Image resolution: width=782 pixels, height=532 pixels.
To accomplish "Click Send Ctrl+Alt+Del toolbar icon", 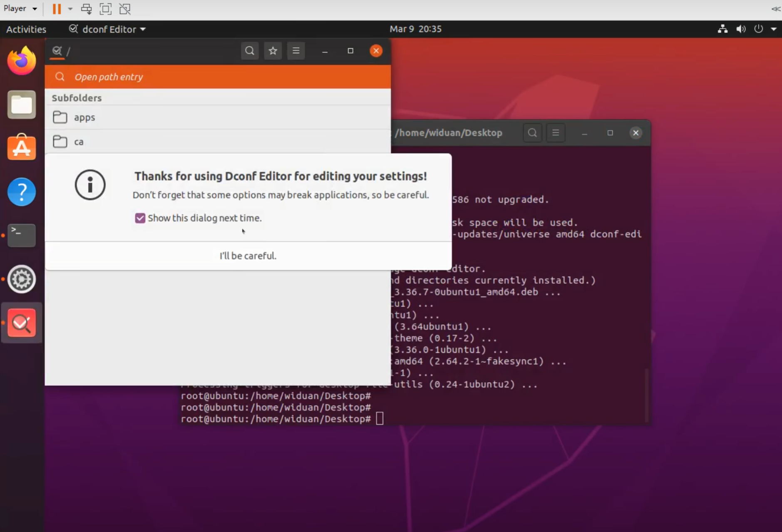I will 86,9.
